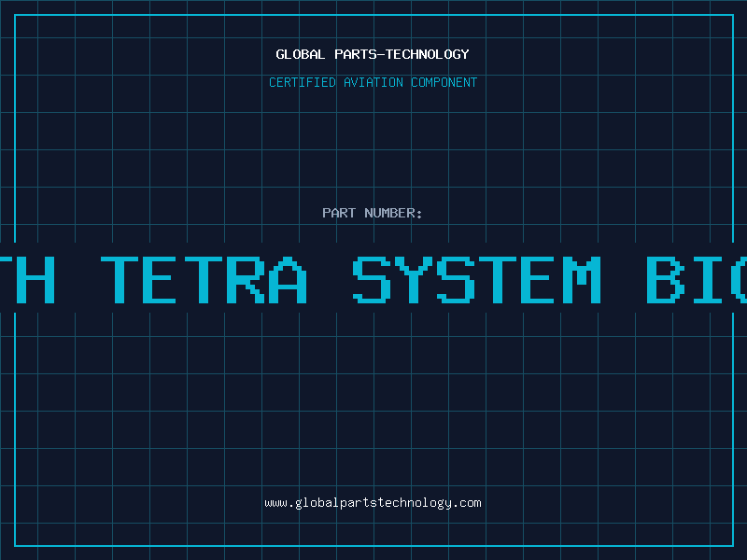
Task: Click the PART NUMBER: label
Action: [373, 213]
